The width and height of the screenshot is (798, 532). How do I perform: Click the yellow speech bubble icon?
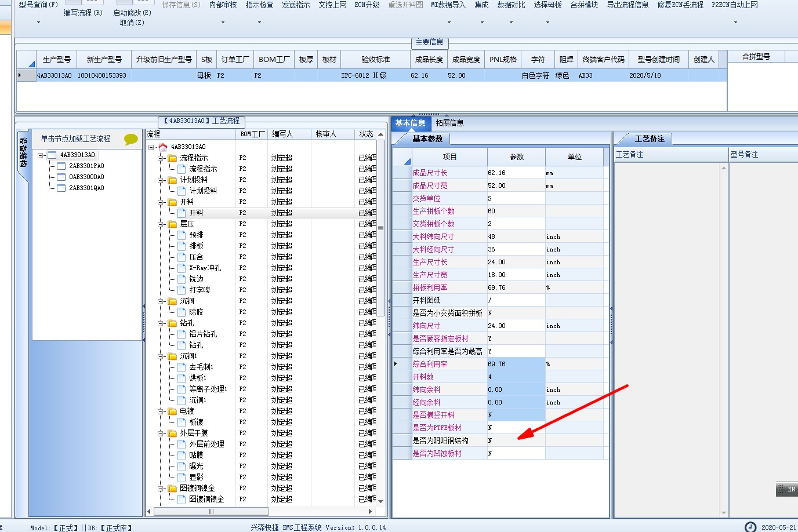(x=131, y=139)
